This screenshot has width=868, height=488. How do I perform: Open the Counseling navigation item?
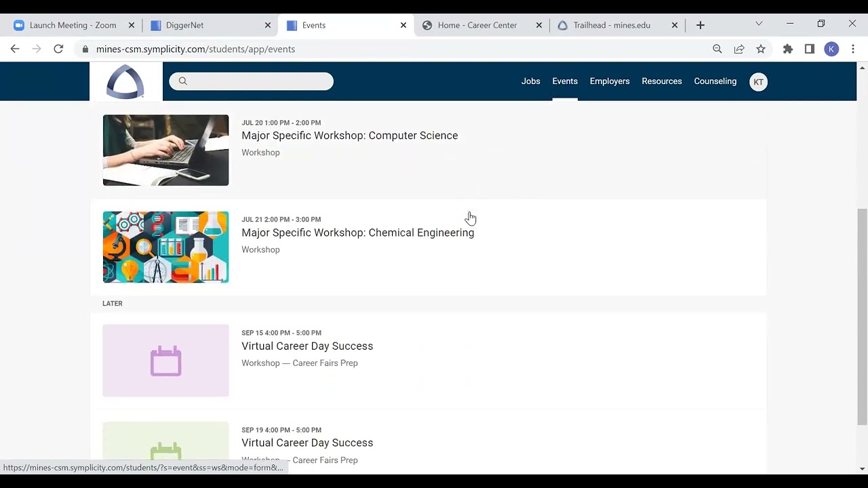[715, 81]
